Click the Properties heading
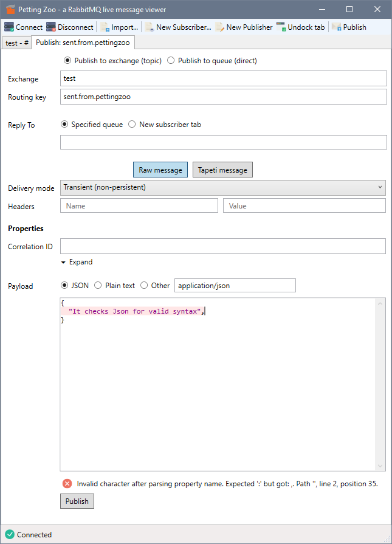 [26, 229]
